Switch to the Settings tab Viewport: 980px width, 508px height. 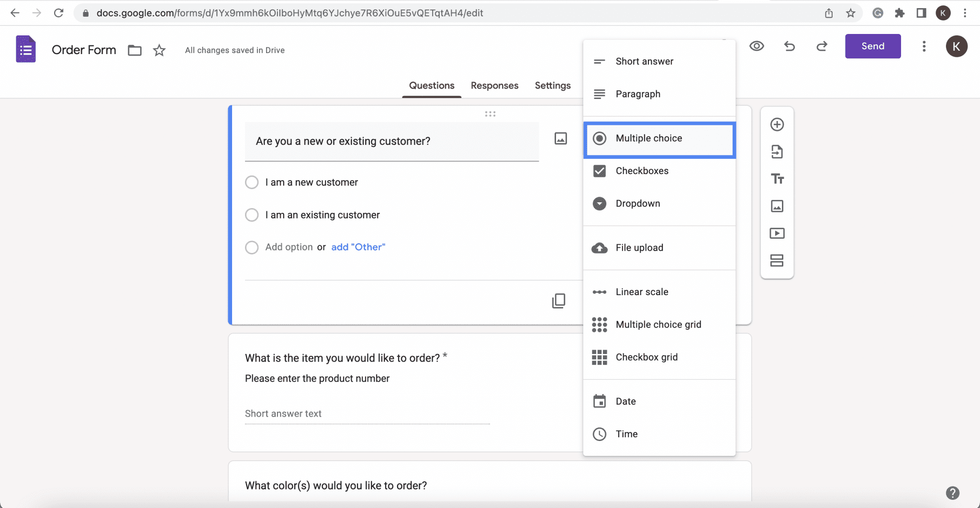553,86
